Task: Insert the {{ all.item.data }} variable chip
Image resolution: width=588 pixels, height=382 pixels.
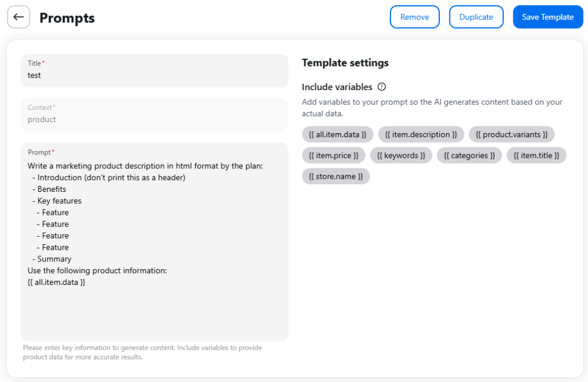Action: (x=338, y=134)
